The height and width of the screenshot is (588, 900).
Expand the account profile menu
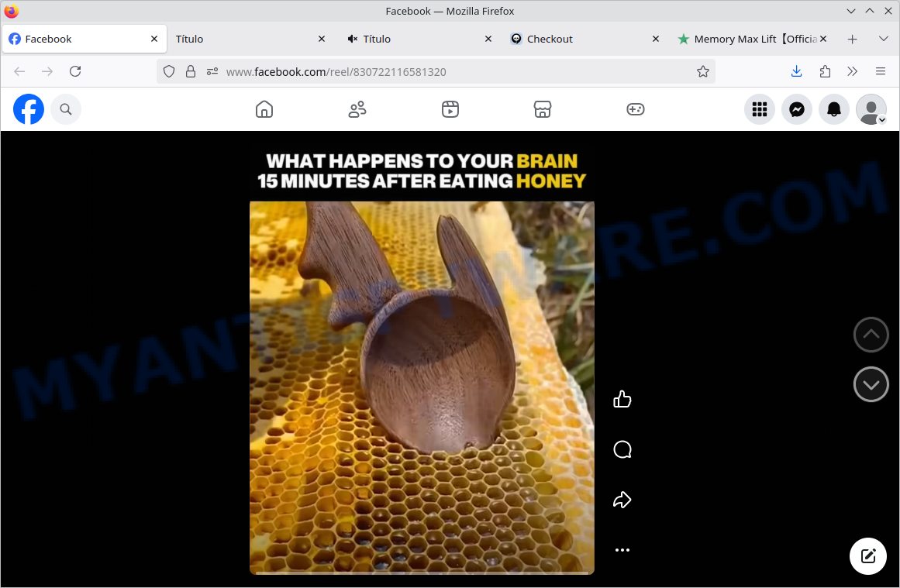871,109
